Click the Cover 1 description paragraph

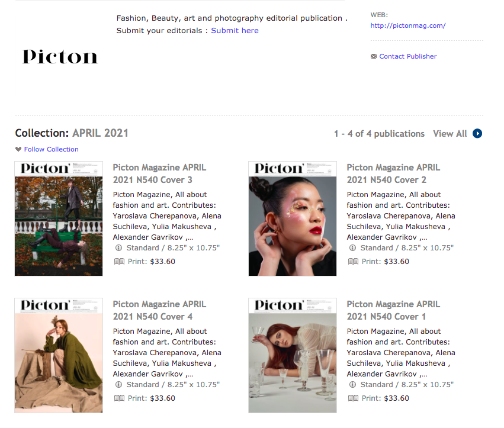coord(401,352)
